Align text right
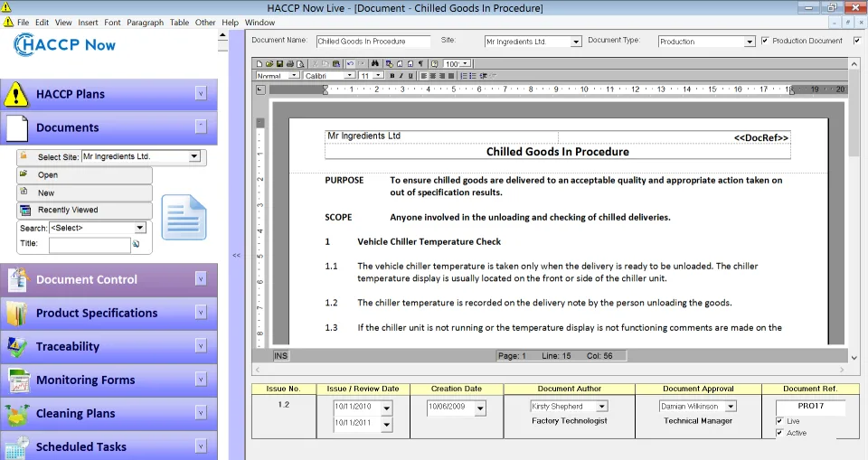 pyautogui.click(x=442, y=76)
